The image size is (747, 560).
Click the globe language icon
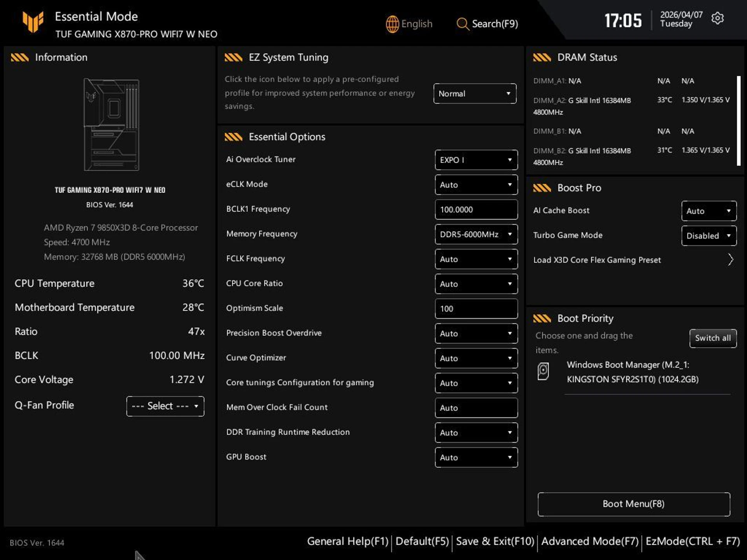click(392, 24)
